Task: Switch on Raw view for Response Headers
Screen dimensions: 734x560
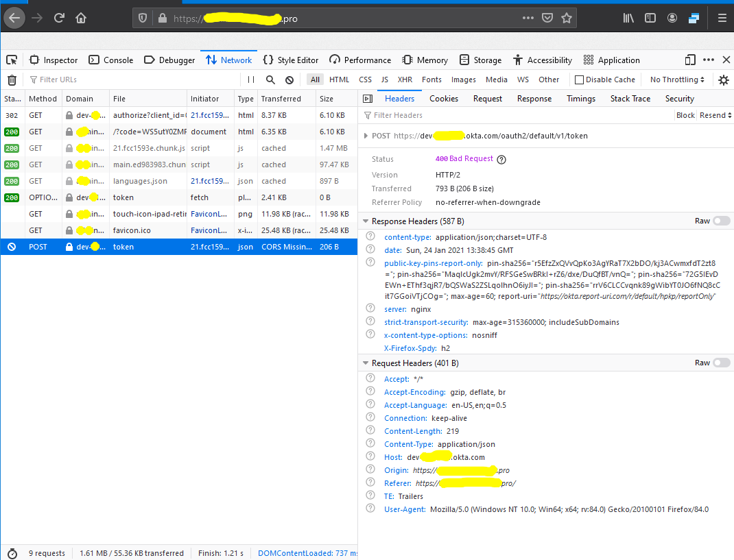Action: click(x=720, y=221)
